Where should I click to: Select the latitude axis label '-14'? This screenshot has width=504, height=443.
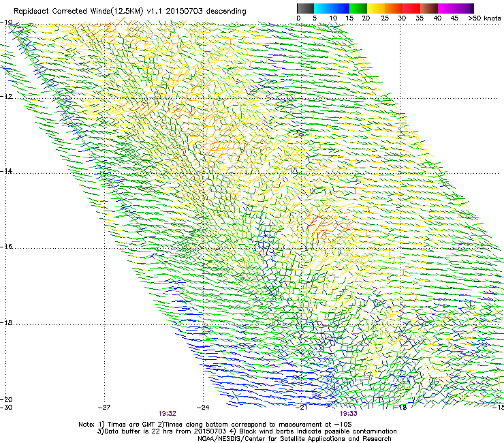click(x=6, y=171)
